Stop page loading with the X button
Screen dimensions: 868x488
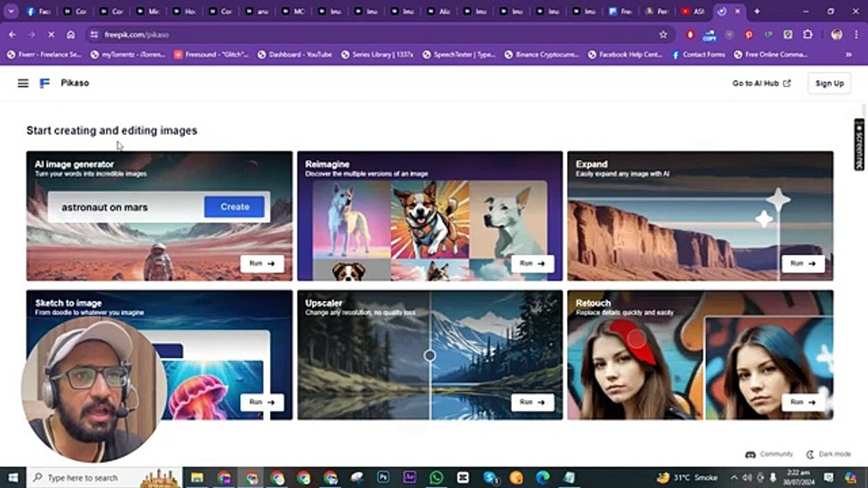[x=52, y=35]
